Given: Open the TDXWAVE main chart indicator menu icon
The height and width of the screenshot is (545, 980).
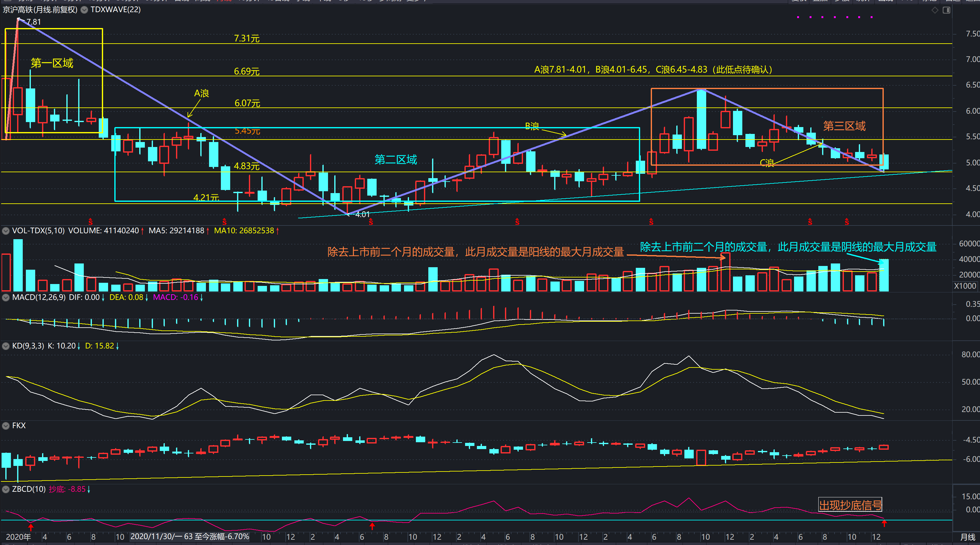Looking at the screenshot, I should [x=84, y=10].
